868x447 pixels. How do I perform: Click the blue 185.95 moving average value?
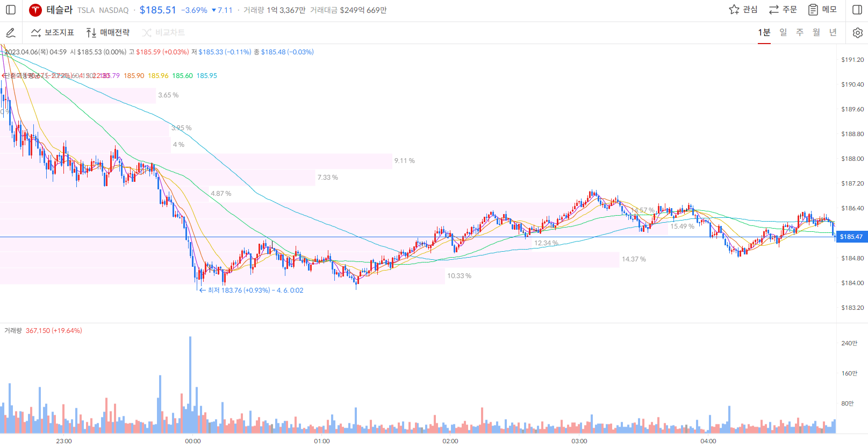coord(207,76)
